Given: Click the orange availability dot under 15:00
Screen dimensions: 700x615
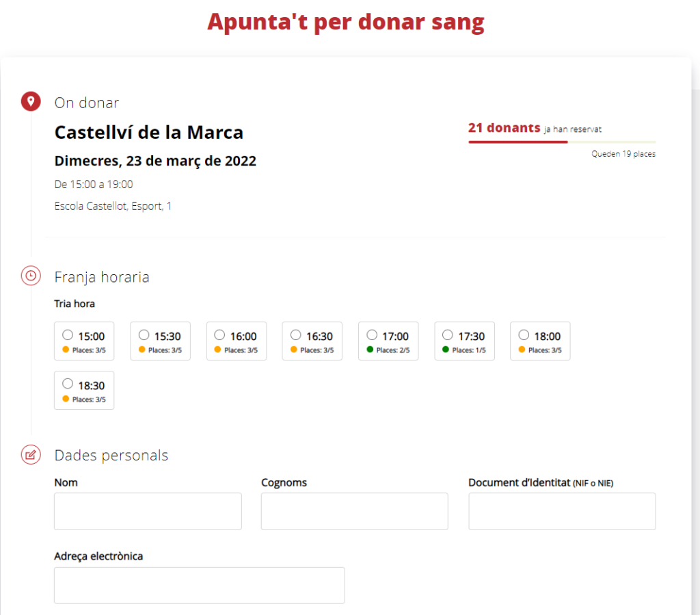Looking at the screenshot, I should (66, 350).
